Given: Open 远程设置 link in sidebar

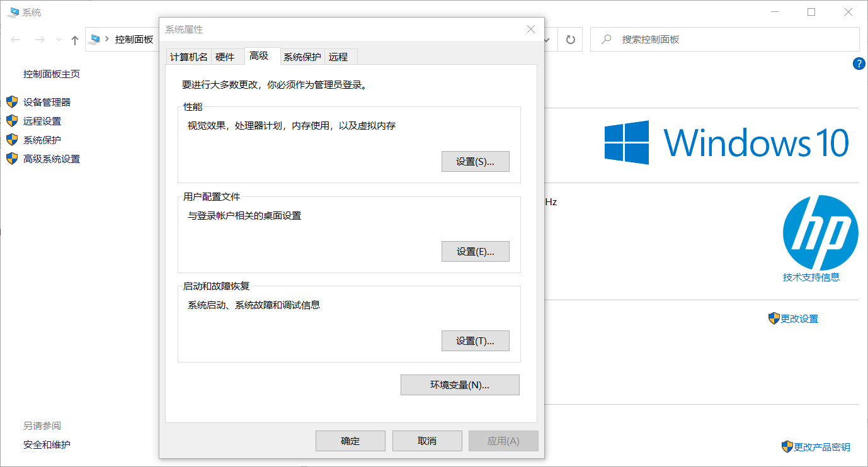Looking at the screenshot, I should click(x=42, y=121).
